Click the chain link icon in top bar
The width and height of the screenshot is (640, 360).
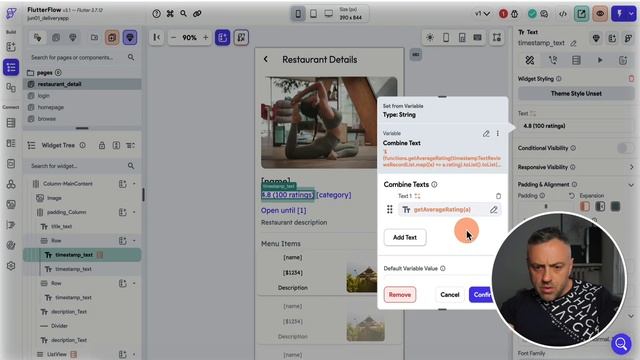tap(197, 13)
